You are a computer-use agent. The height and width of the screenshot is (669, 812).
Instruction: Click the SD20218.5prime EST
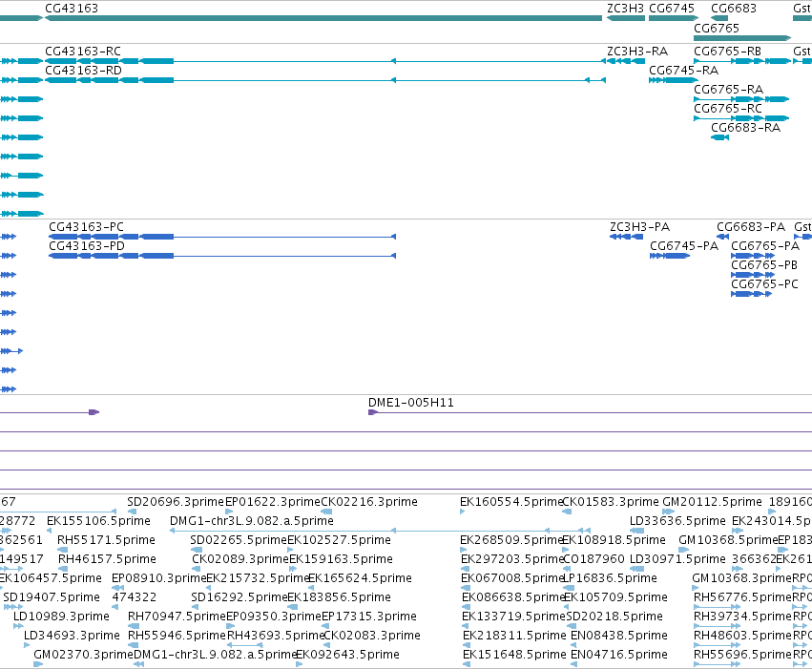pos(614,617)
